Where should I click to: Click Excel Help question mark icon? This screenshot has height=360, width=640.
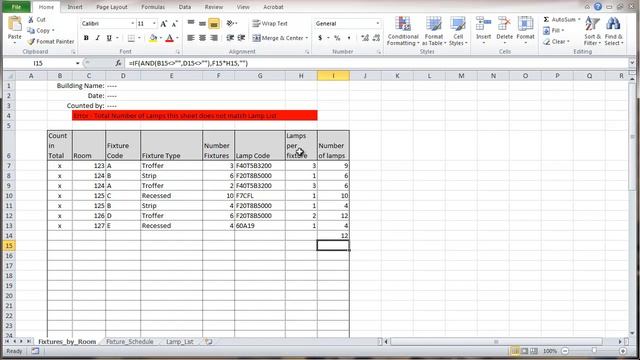click(x=598, y=7)
